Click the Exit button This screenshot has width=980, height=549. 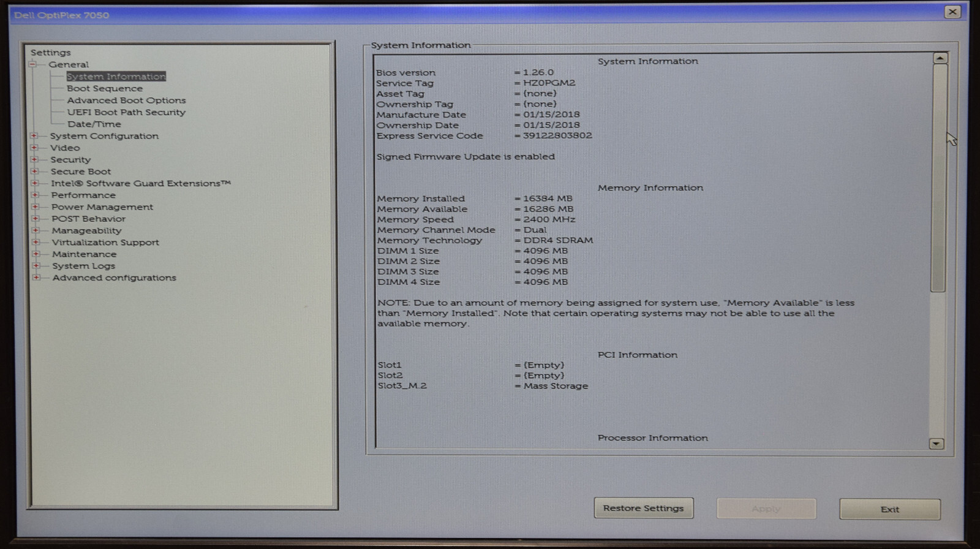(890, 509)
